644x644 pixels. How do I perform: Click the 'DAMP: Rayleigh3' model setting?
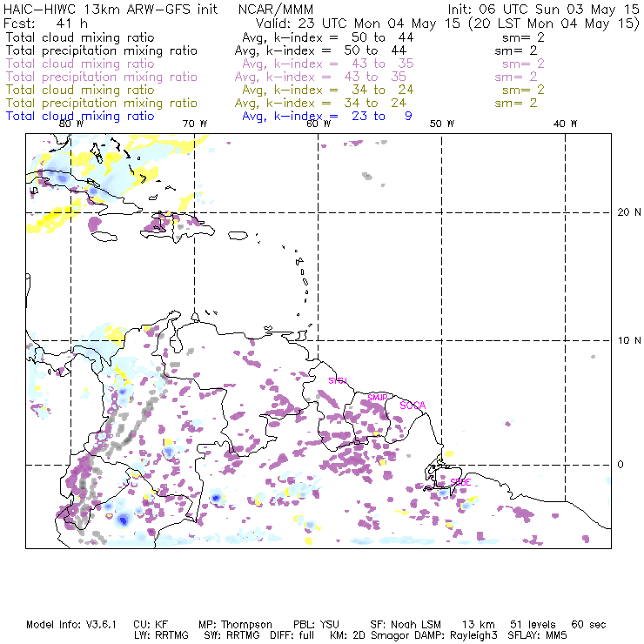coord(456,636)
